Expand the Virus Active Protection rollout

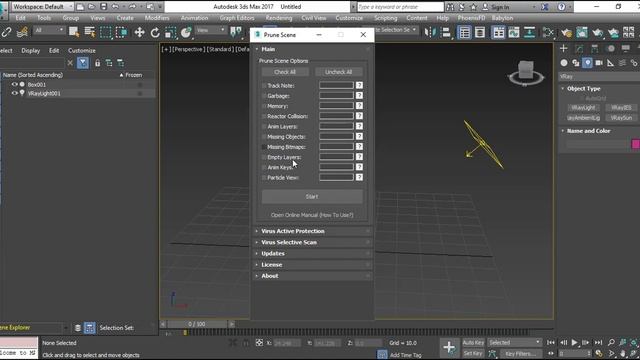pyautogui.click(x=312, y=231)
